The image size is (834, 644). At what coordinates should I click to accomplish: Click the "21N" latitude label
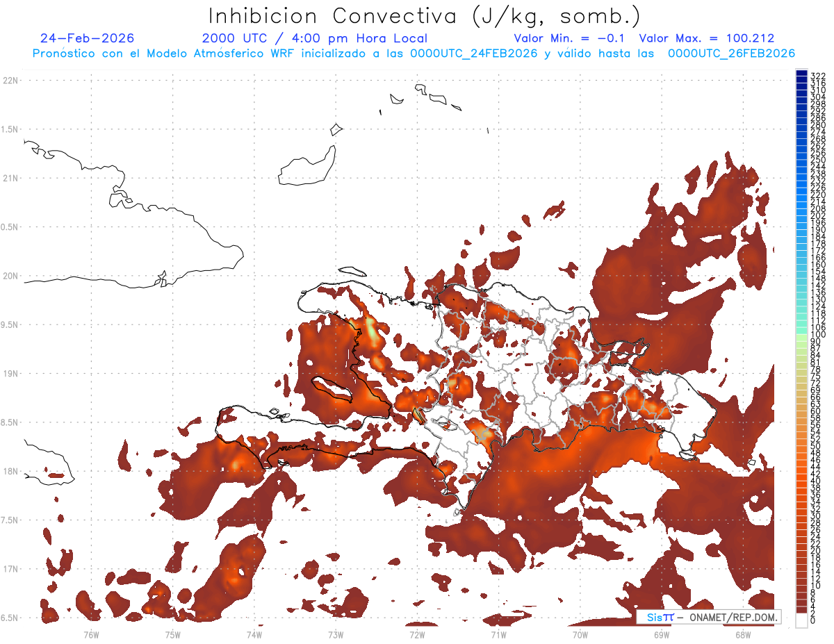pyautogui.click(x=10, y=178)
